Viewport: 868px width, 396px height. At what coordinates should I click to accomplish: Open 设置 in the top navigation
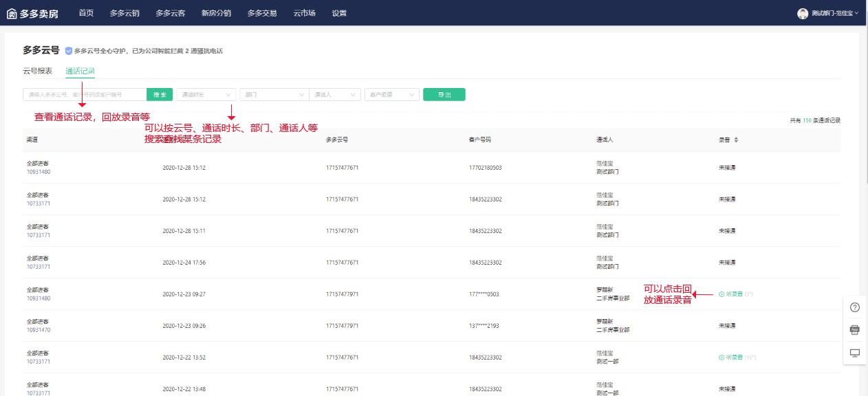click(339, 13)
